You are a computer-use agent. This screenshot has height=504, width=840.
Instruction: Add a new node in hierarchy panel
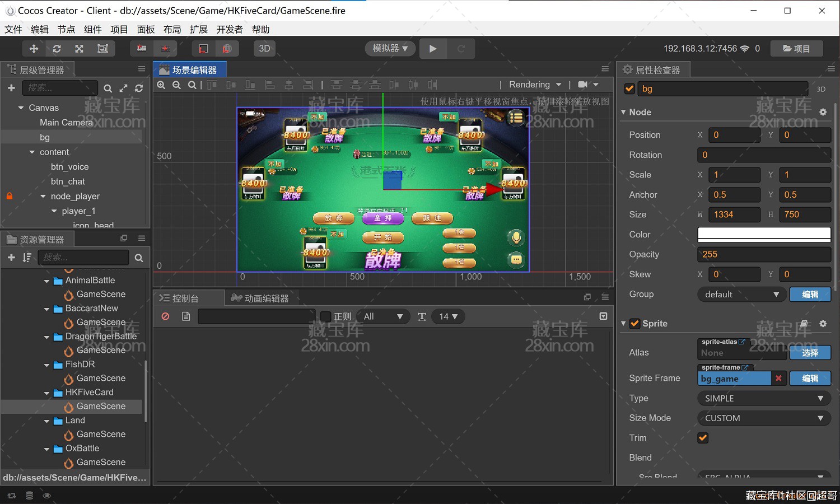(x=11, y=88)
